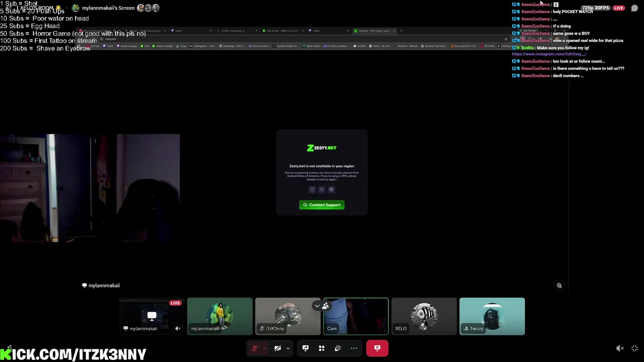The height and width of the screenshot is (362, 644).
Task: Click the mute speaker icon on mylannmakaii stream tile
Action: (178, 328)
